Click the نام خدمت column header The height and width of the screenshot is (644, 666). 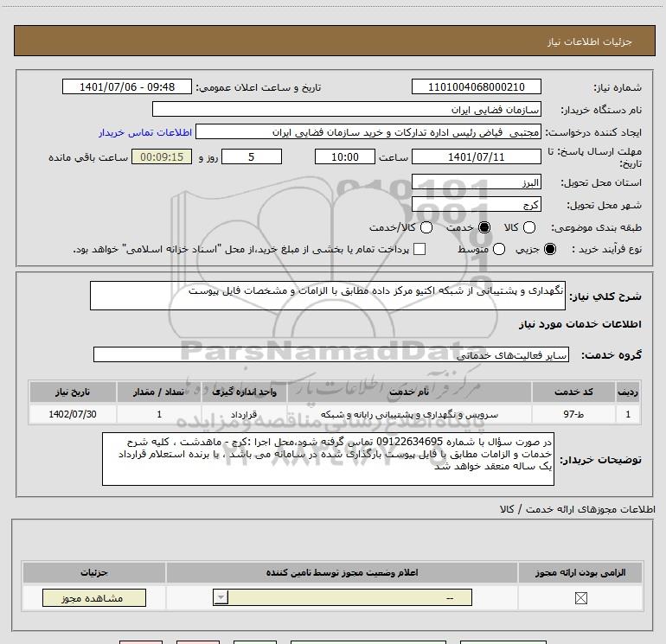click(x=409, y=392)
